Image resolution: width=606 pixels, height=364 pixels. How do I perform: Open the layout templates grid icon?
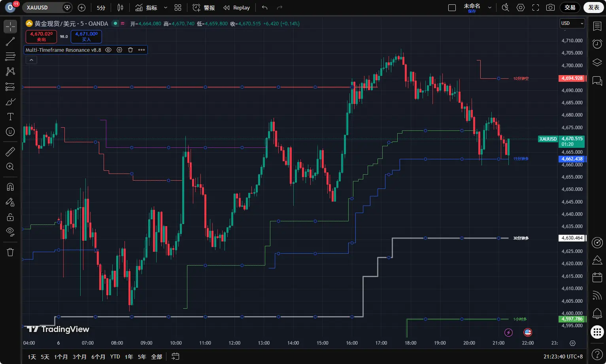[x=178, y=8]
